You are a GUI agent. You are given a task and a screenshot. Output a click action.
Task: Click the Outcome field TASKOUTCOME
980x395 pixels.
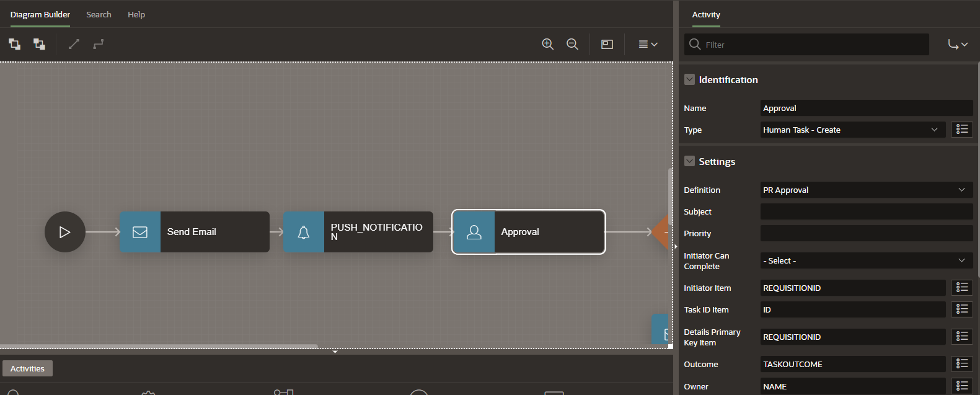853,364
